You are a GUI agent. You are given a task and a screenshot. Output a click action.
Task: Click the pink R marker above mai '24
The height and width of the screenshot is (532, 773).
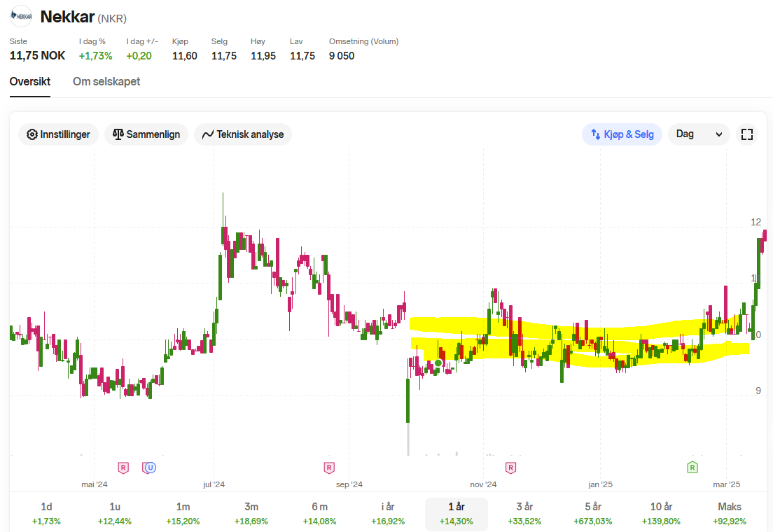pyautogui.click(x=123, y=468)
